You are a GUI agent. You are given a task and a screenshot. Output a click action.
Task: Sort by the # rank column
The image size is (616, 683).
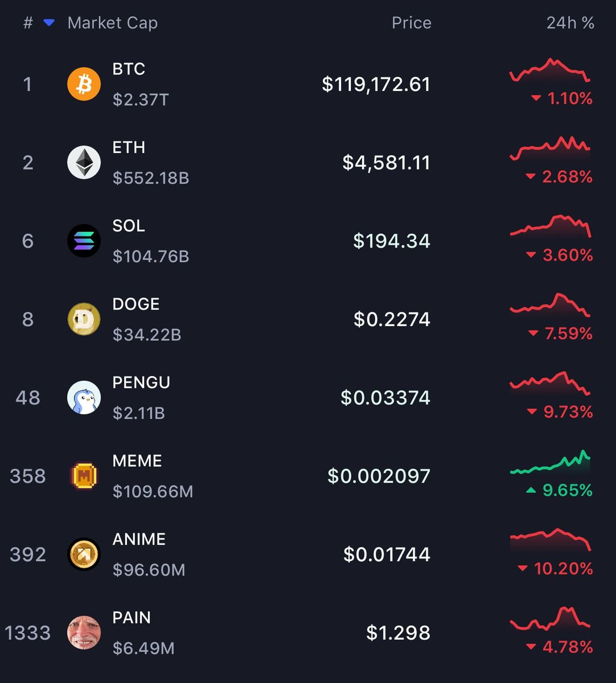click(28, 23)
